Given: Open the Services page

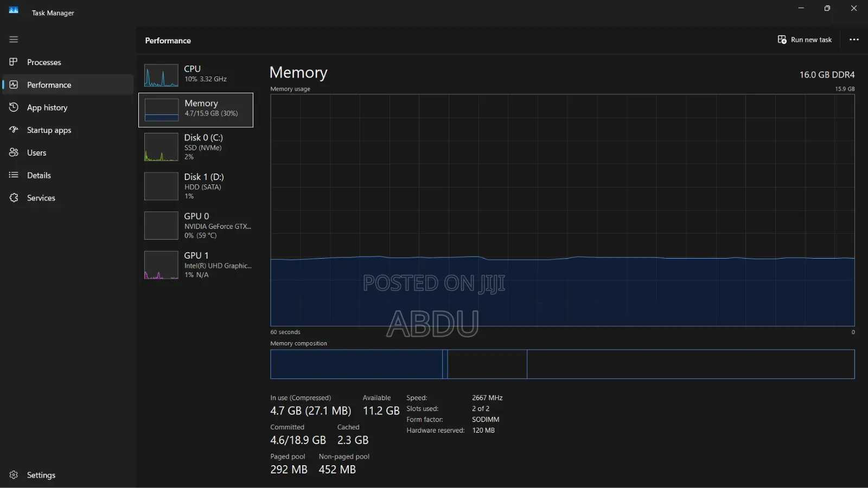Looking at the screenshot, I should pyautogui.click(x=68, y=198).
